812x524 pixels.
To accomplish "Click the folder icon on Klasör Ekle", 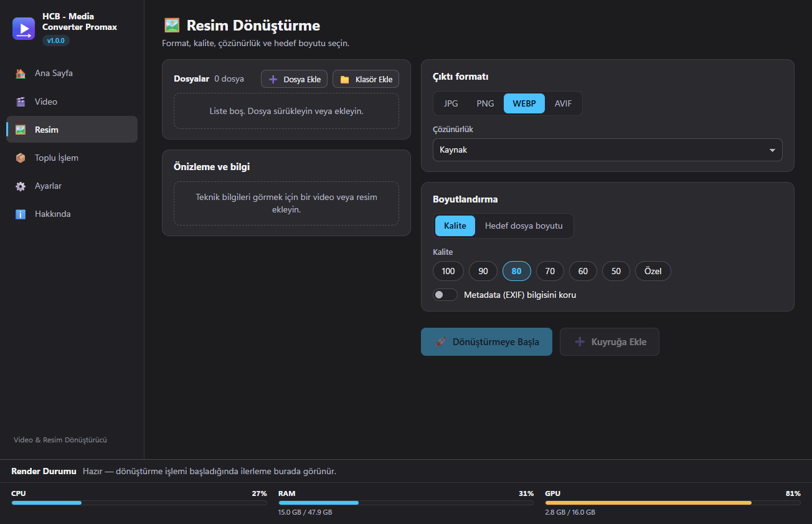I will pos(344,79).
